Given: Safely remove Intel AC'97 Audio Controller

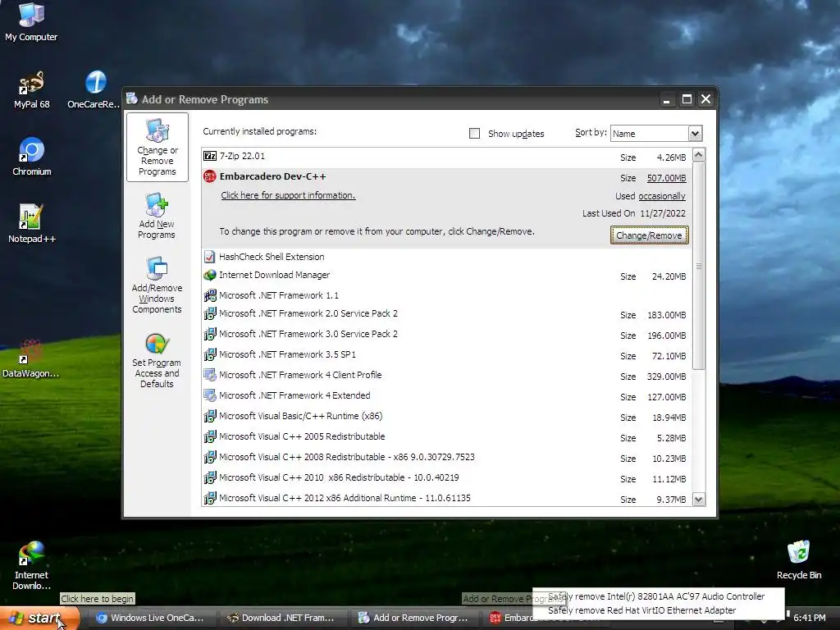Looking at the screenshot, I should pyautogui.click(x=656, y=596).
